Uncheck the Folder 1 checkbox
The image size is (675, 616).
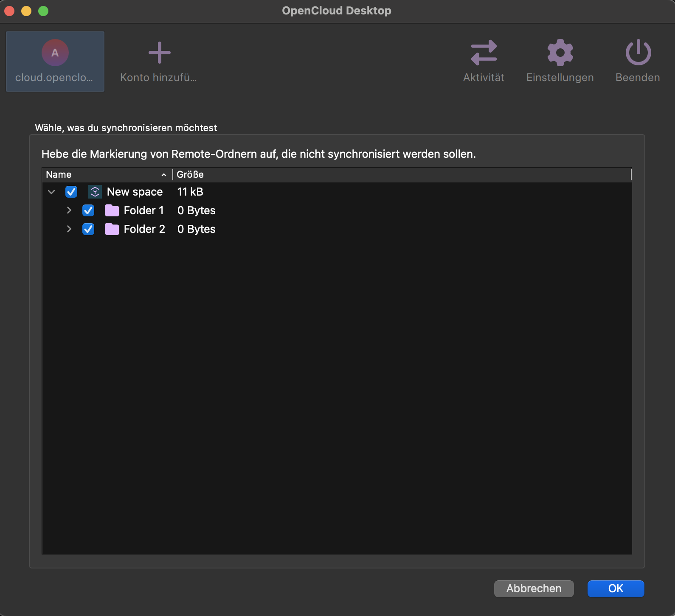pyautogui.click(x=88, y=210)
